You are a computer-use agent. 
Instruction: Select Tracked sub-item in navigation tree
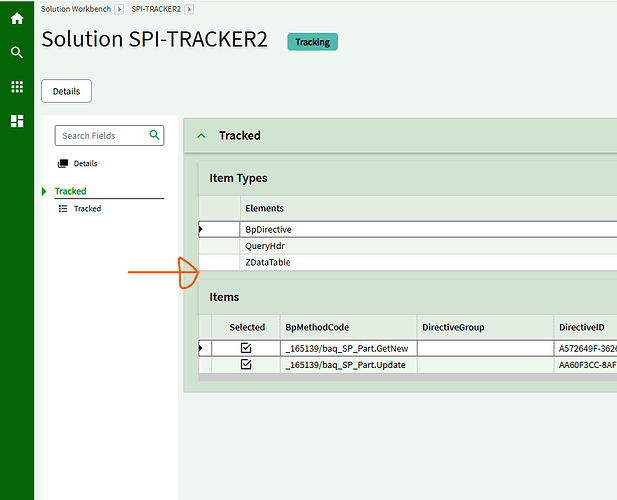coord(87,208)
